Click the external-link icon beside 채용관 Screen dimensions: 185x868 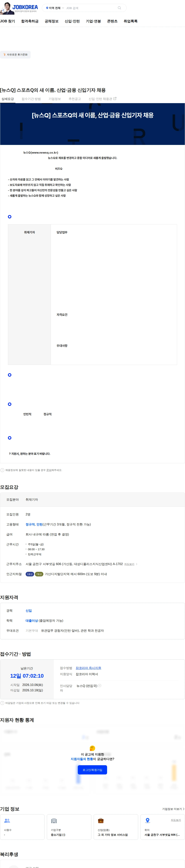(x=115, y=99)
